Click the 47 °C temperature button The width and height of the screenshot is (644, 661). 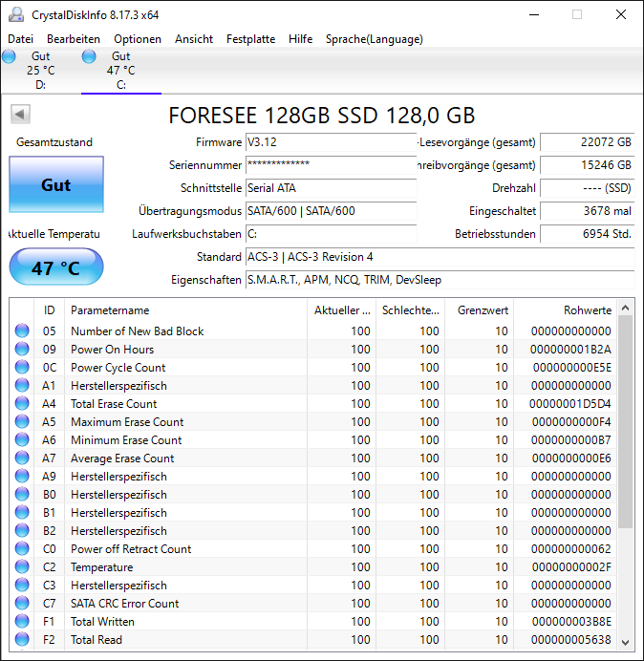point(56,267)
